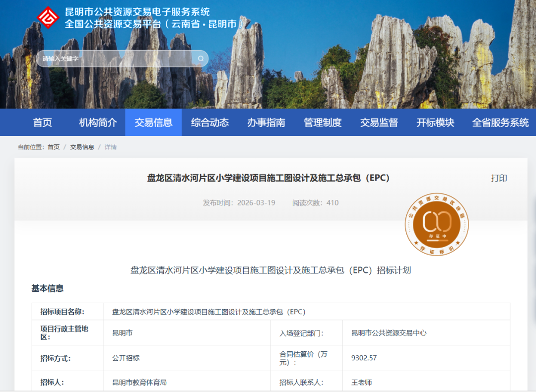Click the keyword search input box
Image resolution: width=536 pixels, height=392 pixels.
[x=114, y=58]
